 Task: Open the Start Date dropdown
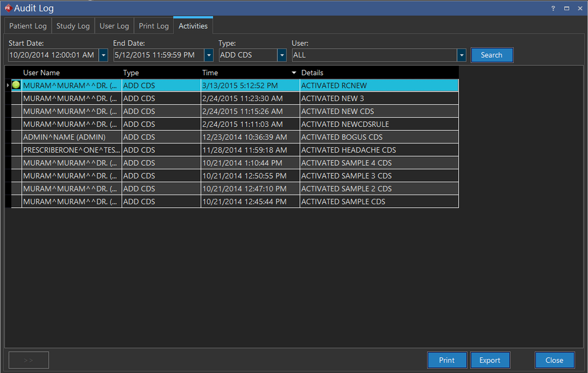point(103,55)
